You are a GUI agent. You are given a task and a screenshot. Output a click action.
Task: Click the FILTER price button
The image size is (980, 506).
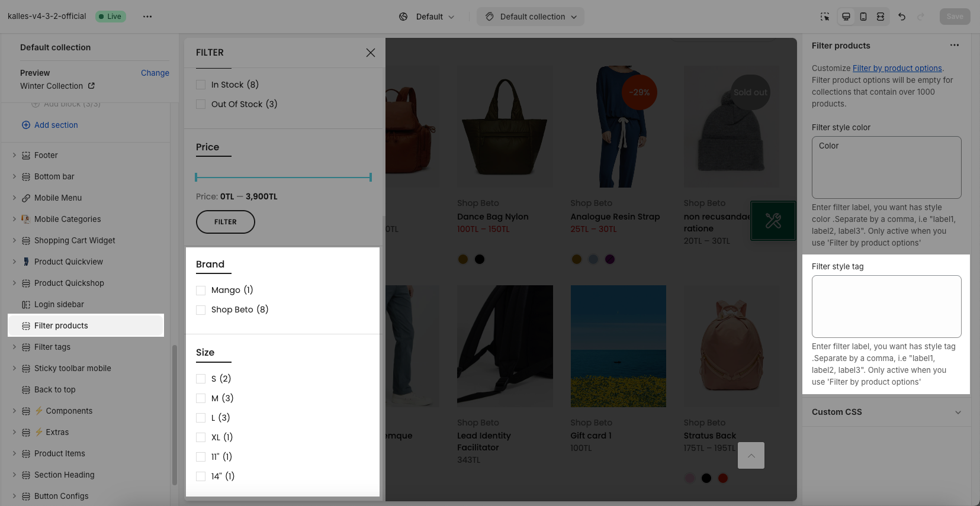tap(226, 222)
